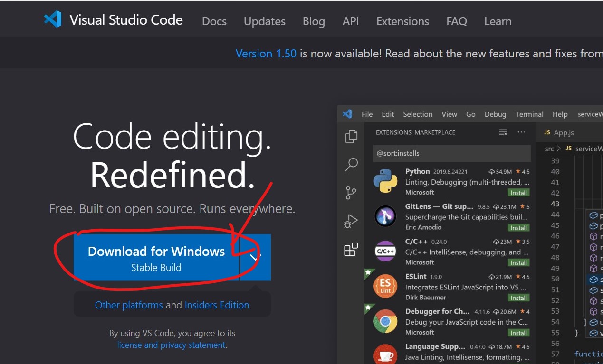Click the Debugger for Chrome extension icon
Screen dimensions: 603x364
click(x=385, y=321)
